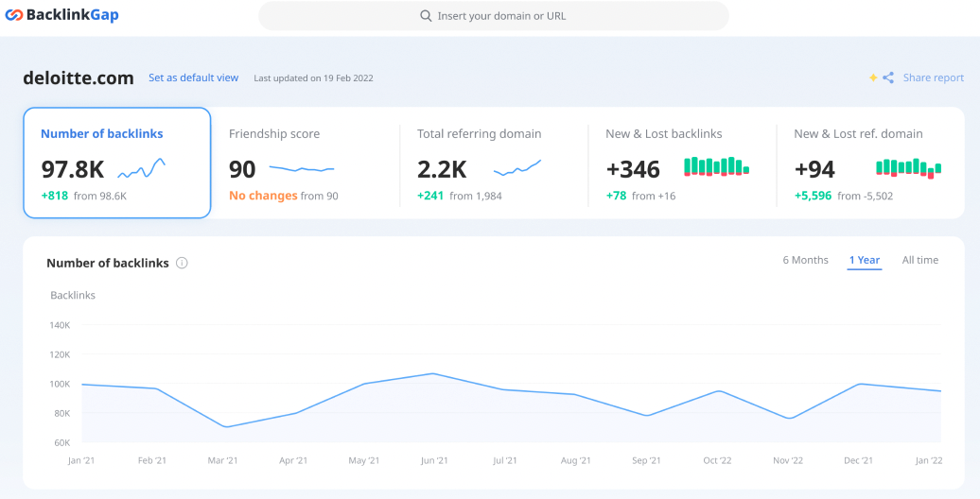This screenshot has height=499, width=980.
Task: Click the Mar '21 low point on chart
Action: (225, 427)
